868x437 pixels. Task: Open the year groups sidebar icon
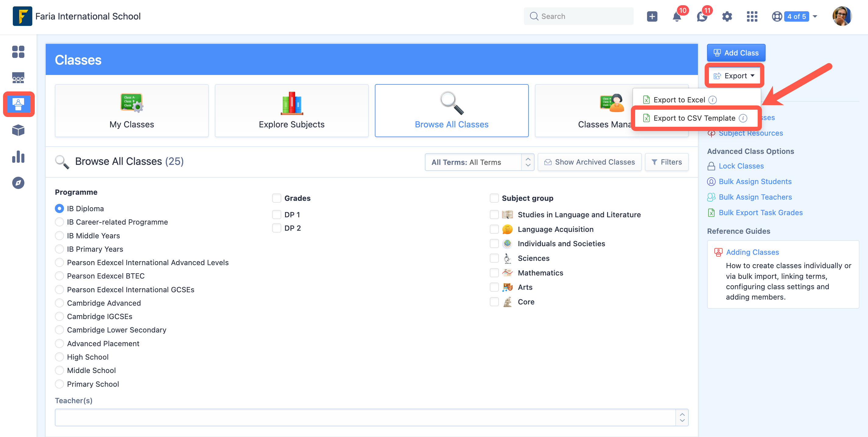[x=18, y=78]
